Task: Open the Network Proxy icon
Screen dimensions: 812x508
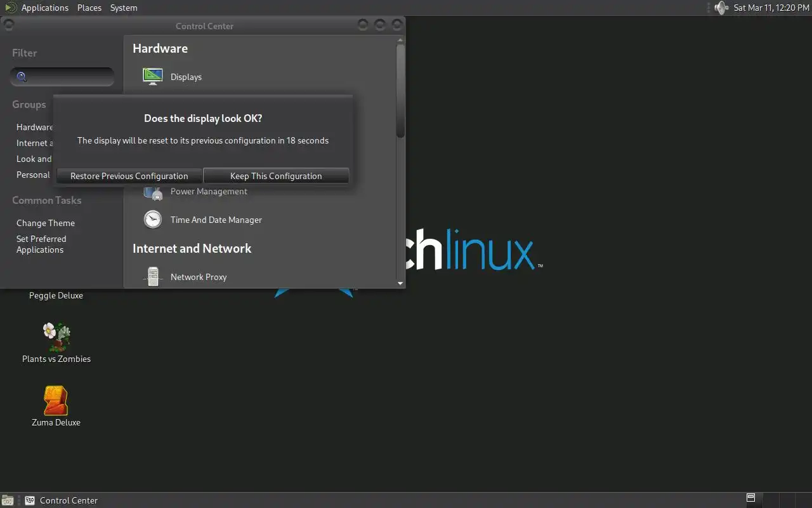Action: [x=153, y=277]
